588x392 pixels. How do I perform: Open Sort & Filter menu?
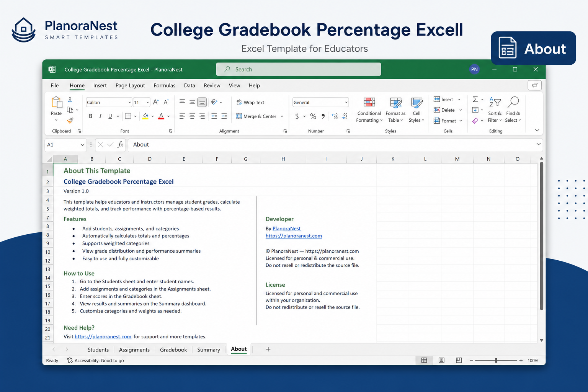[x=495, y=110]
